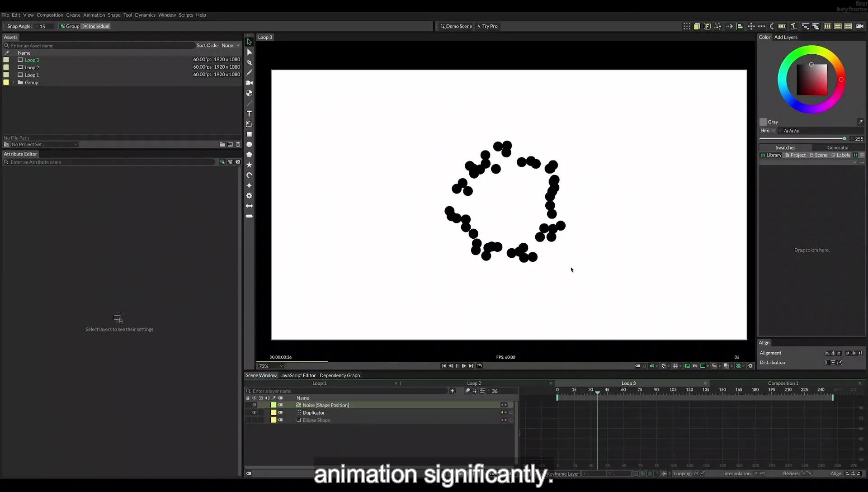
Task: Pick the Polygon shape tool
Action: pos(249,155)
